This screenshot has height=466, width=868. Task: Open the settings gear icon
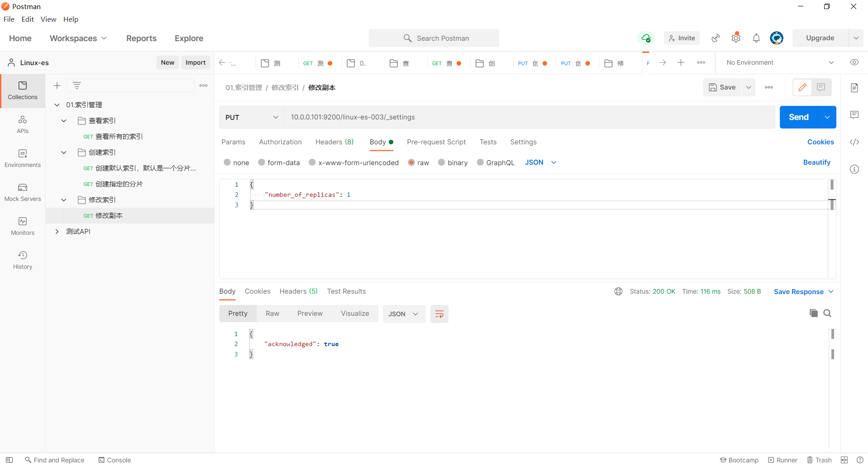pos(736,38)
